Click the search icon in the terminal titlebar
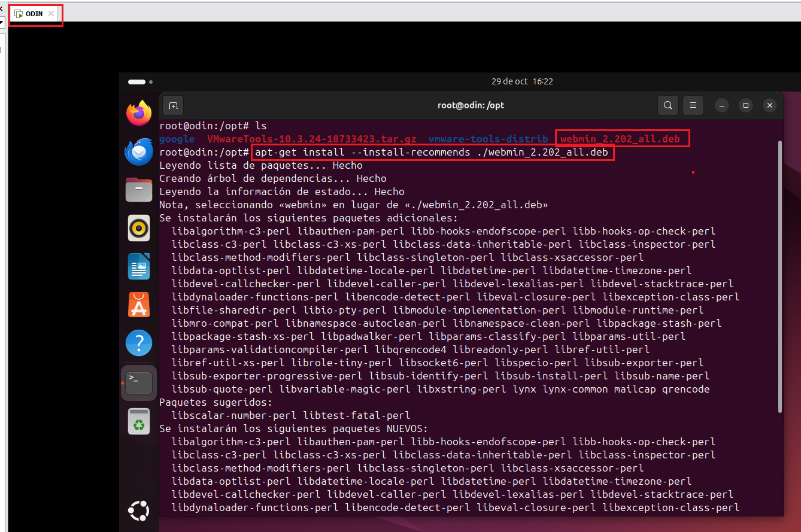 point(667,105)
